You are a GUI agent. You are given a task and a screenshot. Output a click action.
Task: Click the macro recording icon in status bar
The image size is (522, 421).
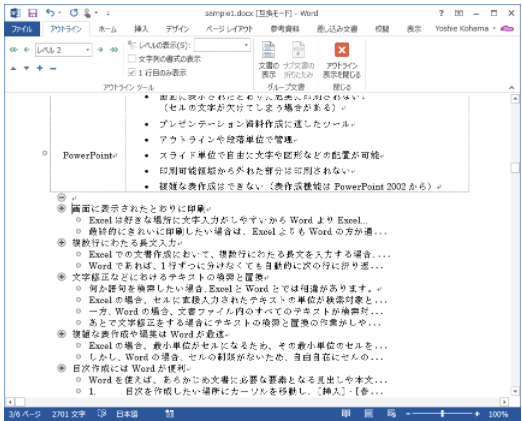click(170, 414)
